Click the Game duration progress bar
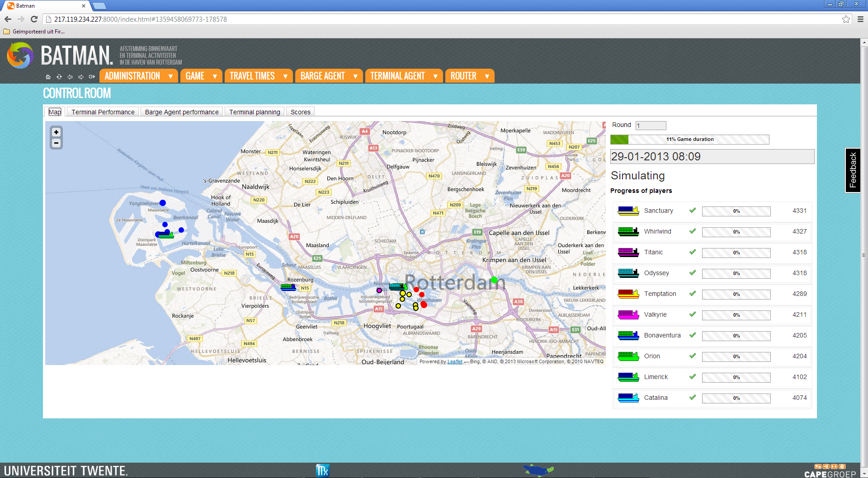 (690, 139)
